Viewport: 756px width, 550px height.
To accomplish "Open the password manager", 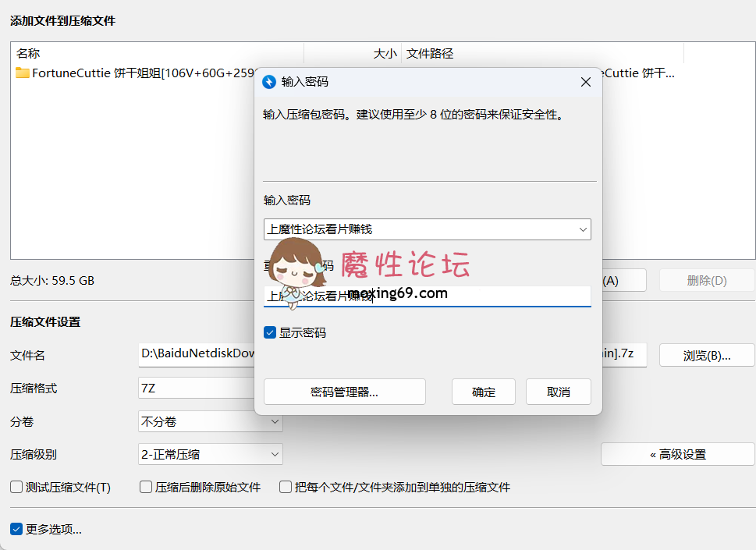I will 344,392.
